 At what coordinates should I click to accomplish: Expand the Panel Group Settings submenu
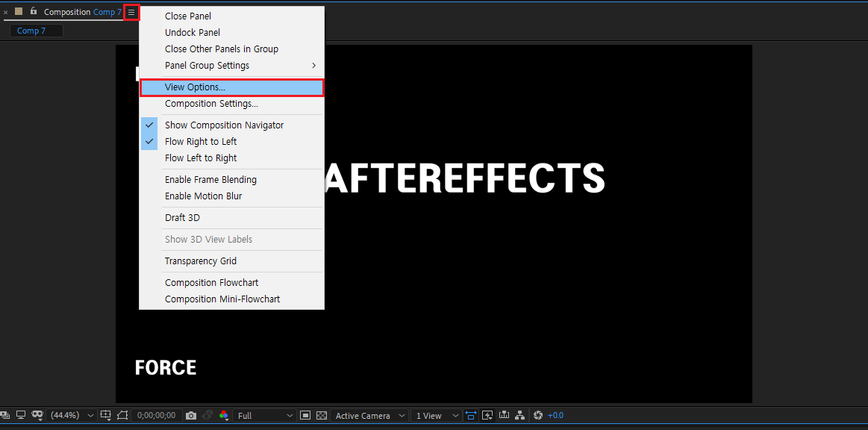pos(231,65)
